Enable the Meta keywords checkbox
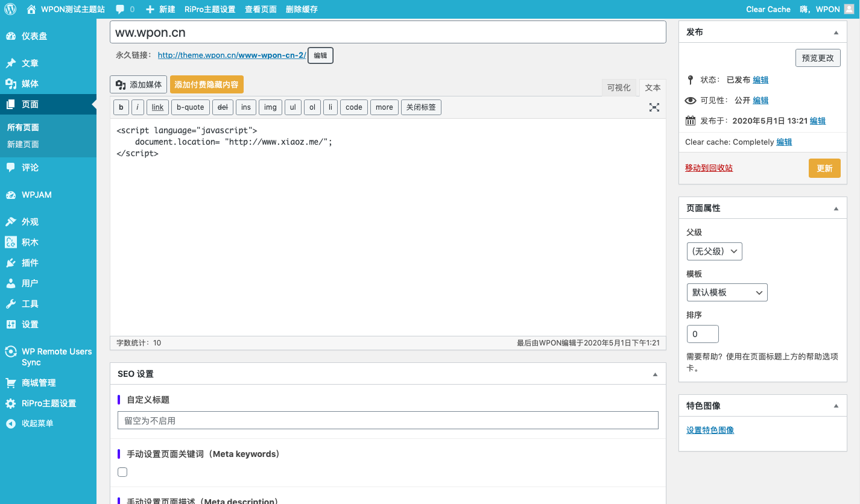 tap(122, 472)
